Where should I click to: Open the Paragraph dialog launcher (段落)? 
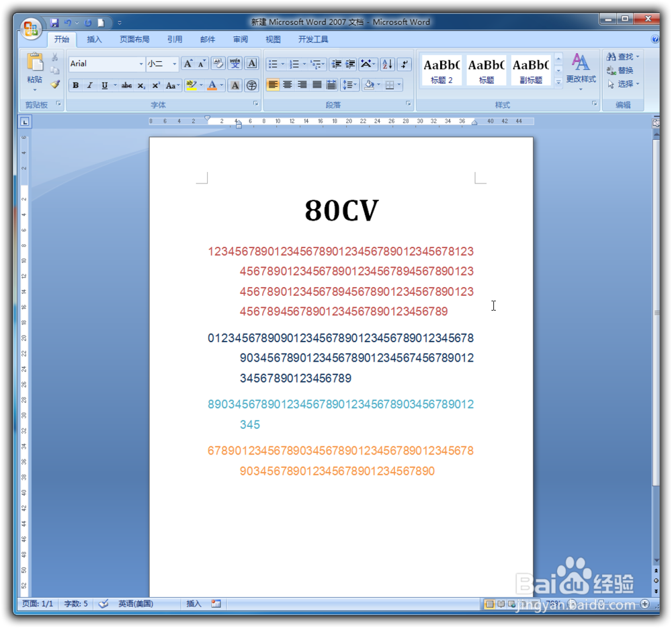(x=408, y=104)
